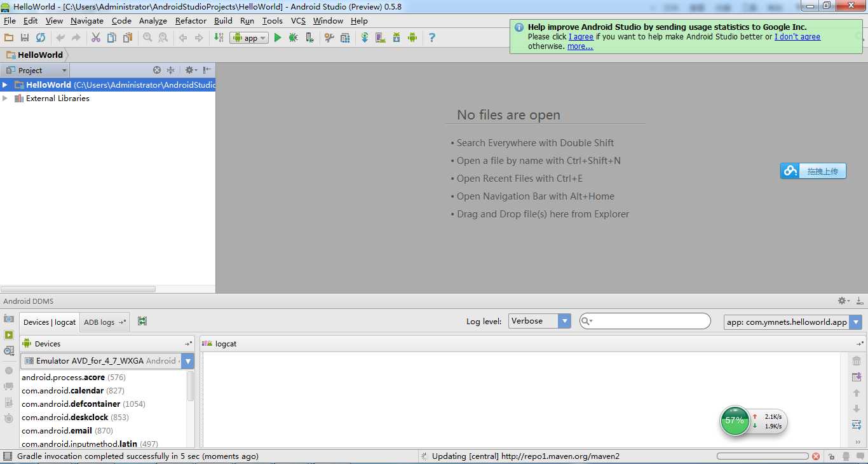
Task: Select com.android.email process
Action: [67, 430]
